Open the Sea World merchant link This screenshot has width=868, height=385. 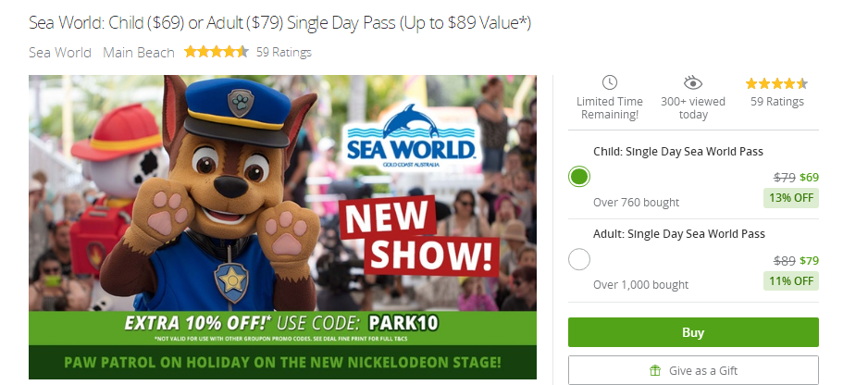tap(60, 53)
